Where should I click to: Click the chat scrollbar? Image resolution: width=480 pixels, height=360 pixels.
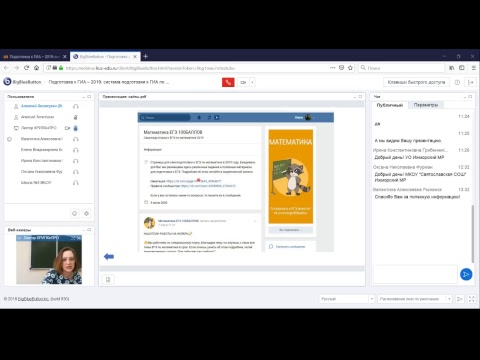click(472, 233)
